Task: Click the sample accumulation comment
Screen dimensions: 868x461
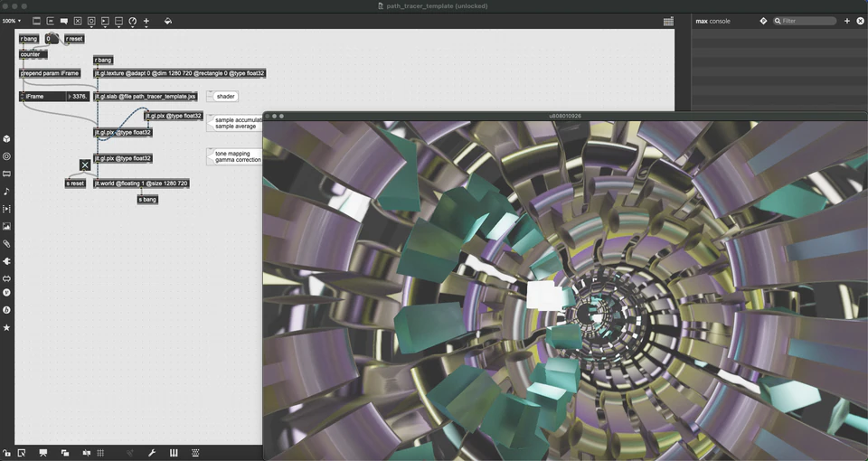Action: click(235, 123)
